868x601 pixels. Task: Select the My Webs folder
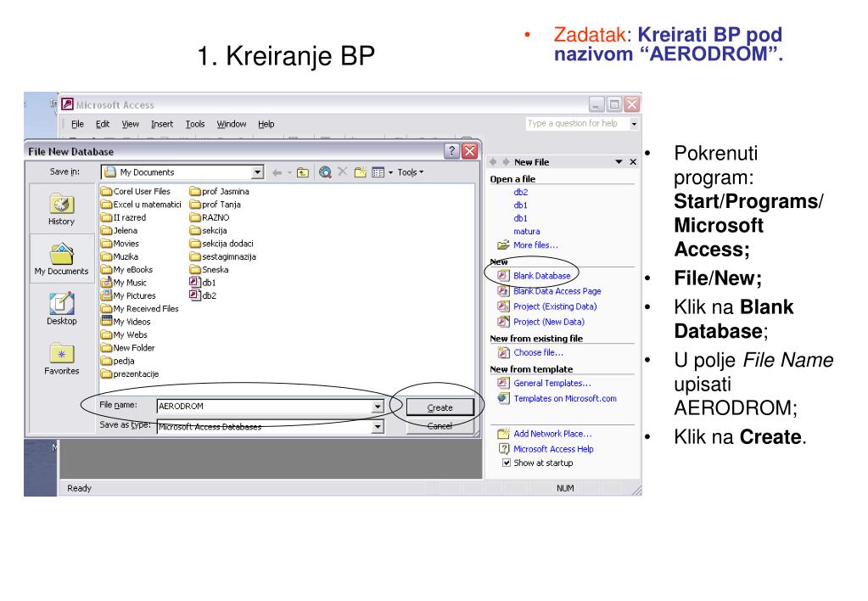click(x=124, y=335)
